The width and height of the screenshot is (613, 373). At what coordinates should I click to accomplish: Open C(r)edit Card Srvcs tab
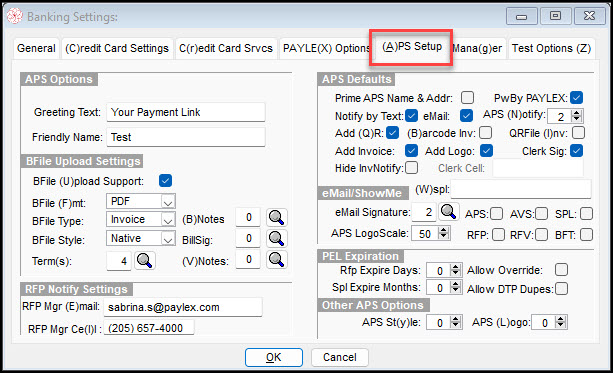(x=226, y=48)
